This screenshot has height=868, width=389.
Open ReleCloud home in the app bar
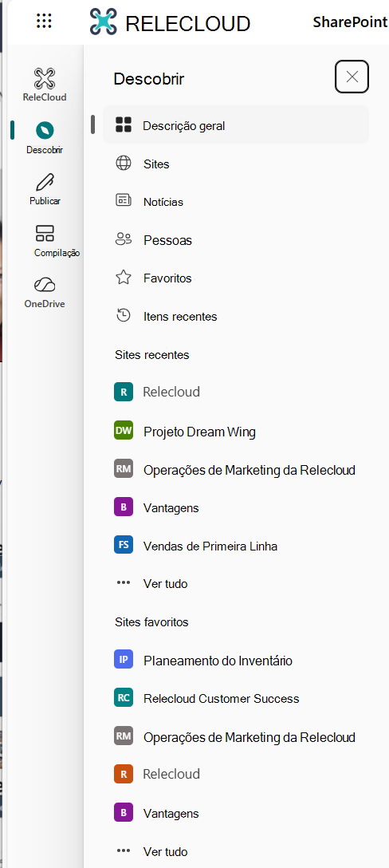coord(45,85)
